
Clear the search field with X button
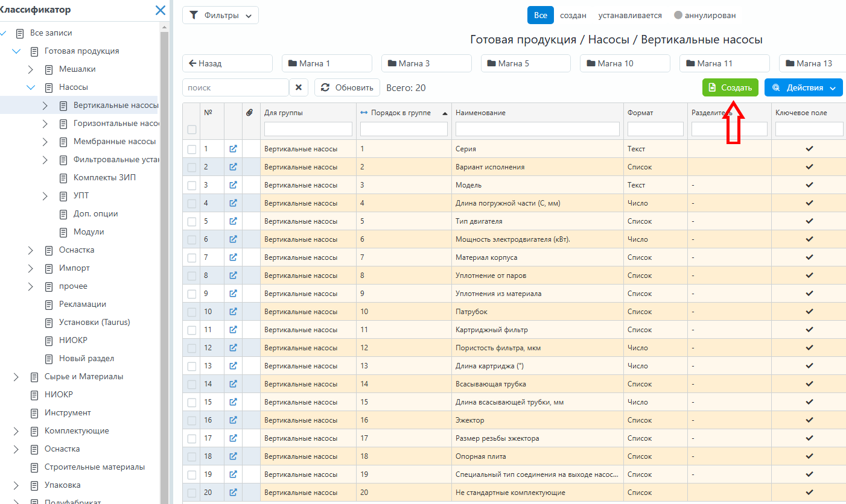299,87
